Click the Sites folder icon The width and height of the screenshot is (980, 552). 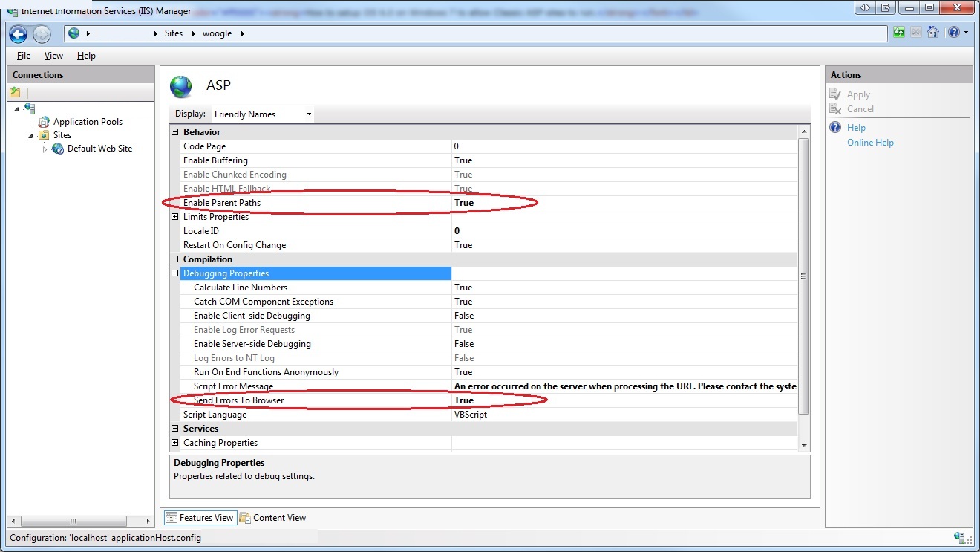pyautogui.click(x=44, y=135)
